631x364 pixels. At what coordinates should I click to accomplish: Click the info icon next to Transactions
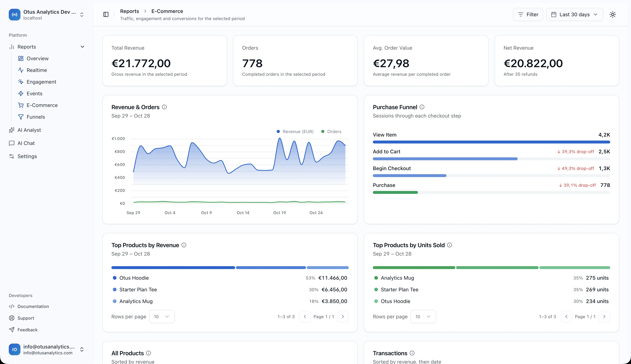click(412, 353)
